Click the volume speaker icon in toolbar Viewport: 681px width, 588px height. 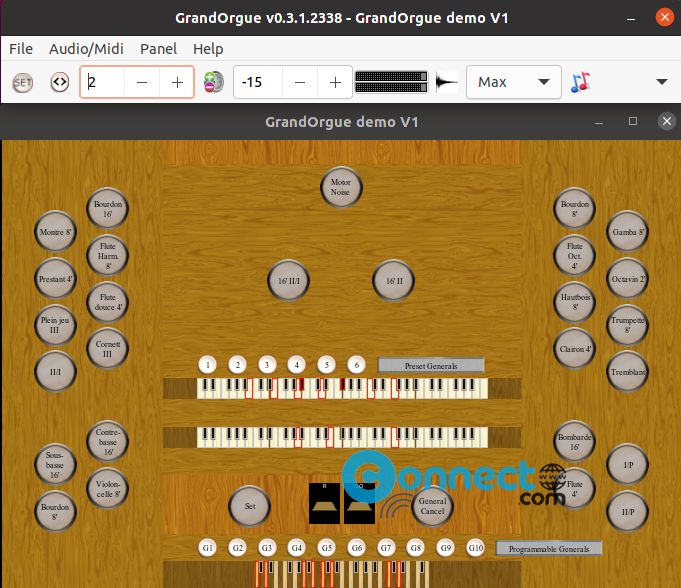[213, 83]
